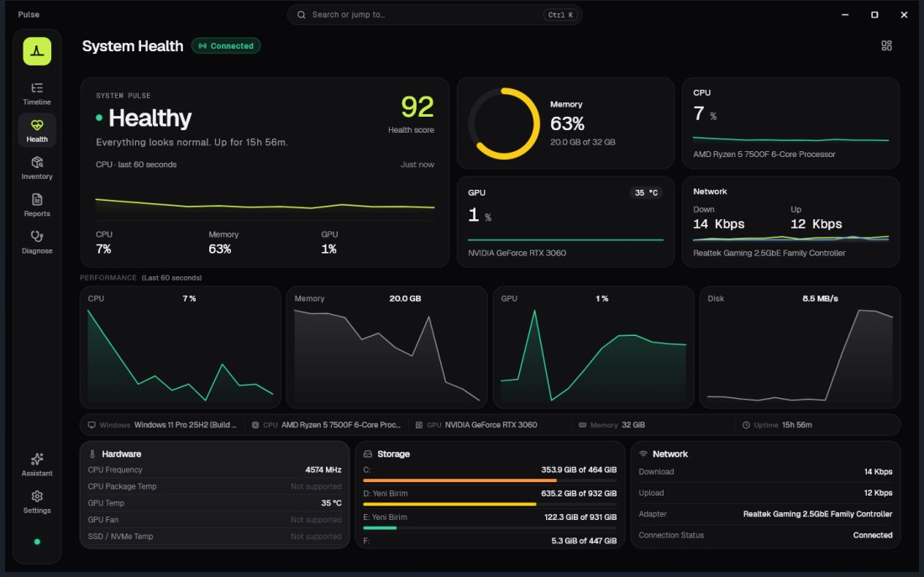Click the thermometer icon beside Hardware
Viewport: 924px width, 577px height.
point(92,454)
